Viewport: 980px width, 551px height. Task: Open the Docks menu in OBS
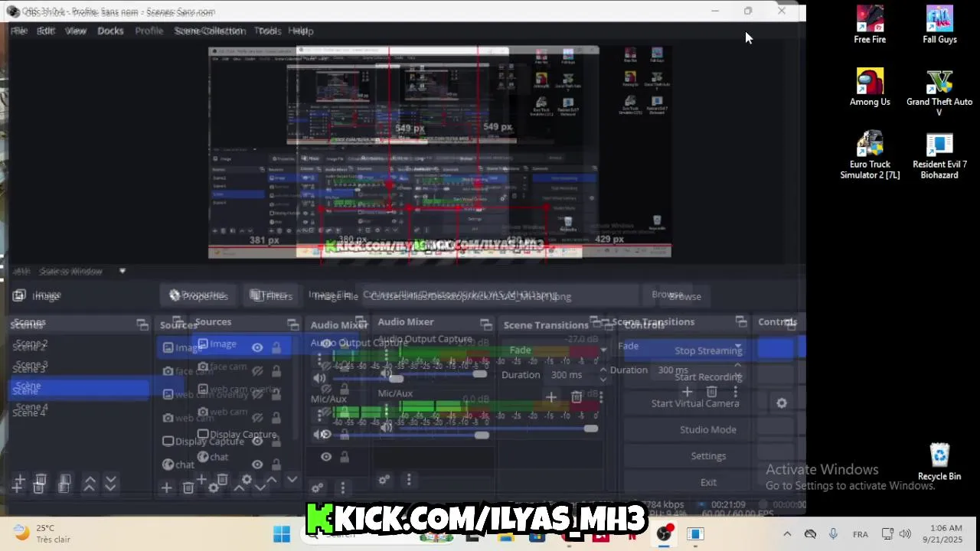tap(110, 31)
